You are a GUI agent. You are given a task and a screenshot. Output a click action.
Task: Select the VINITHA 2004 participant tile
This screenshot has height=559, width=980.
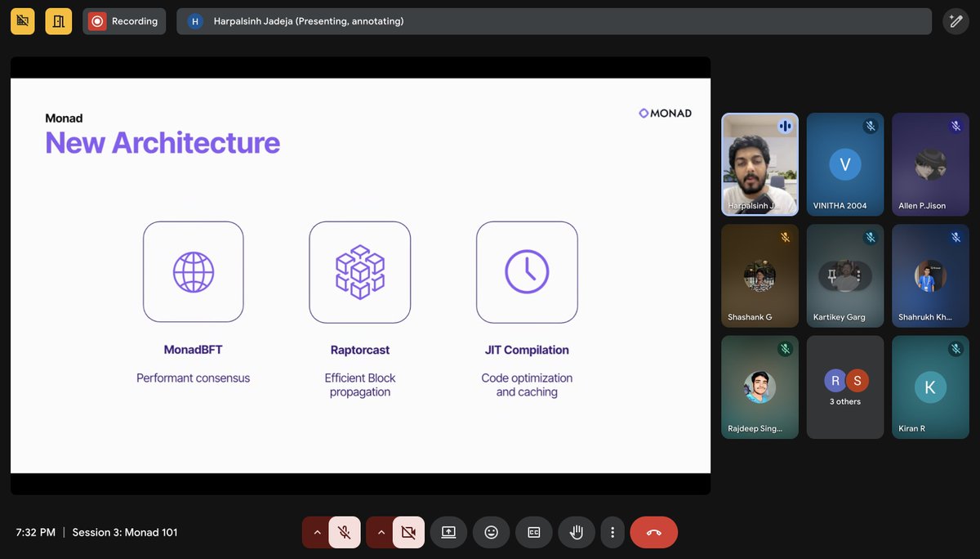tap(845, 164)
